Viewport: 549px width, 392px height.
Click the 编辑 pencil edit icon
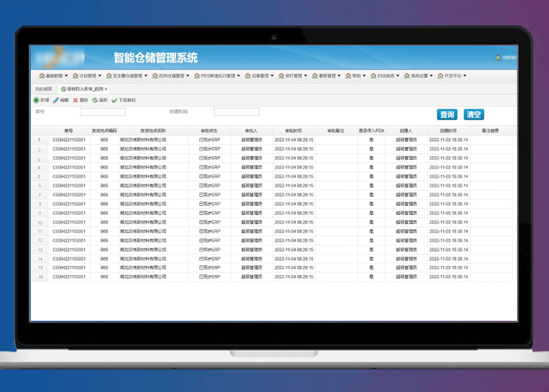pyautogui.click(x=56, y=101)
